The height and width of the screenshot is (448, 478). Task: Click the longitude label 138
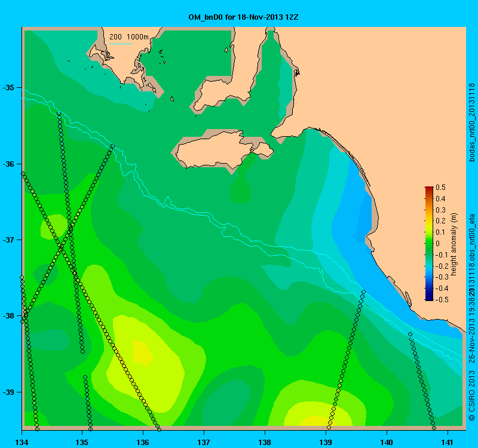click(x=265, y=442)
